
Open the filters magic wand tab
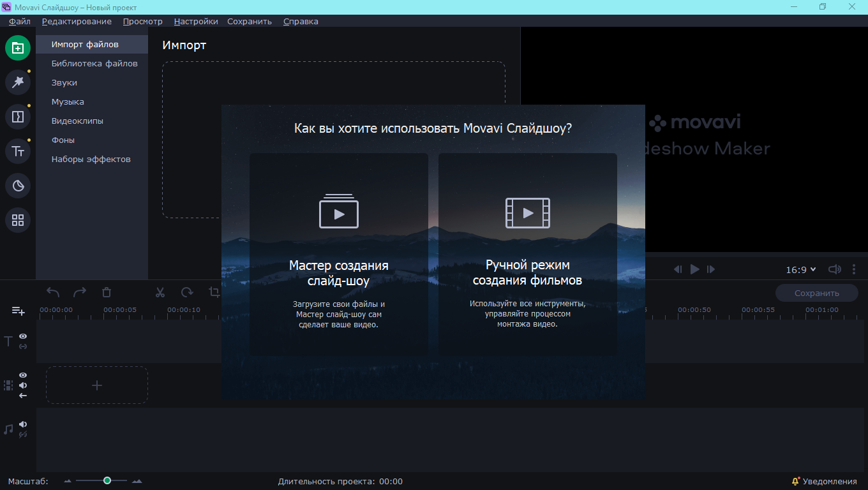tap(18, 82)
